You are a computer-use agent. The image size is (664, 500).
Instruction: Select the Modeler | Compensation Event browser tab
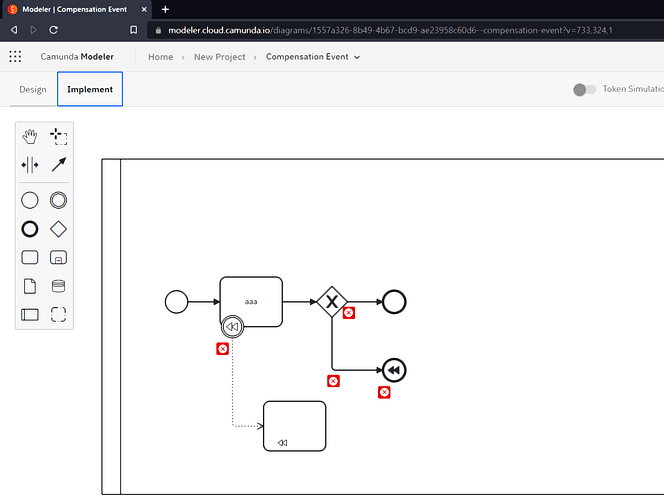click(78, 9)
